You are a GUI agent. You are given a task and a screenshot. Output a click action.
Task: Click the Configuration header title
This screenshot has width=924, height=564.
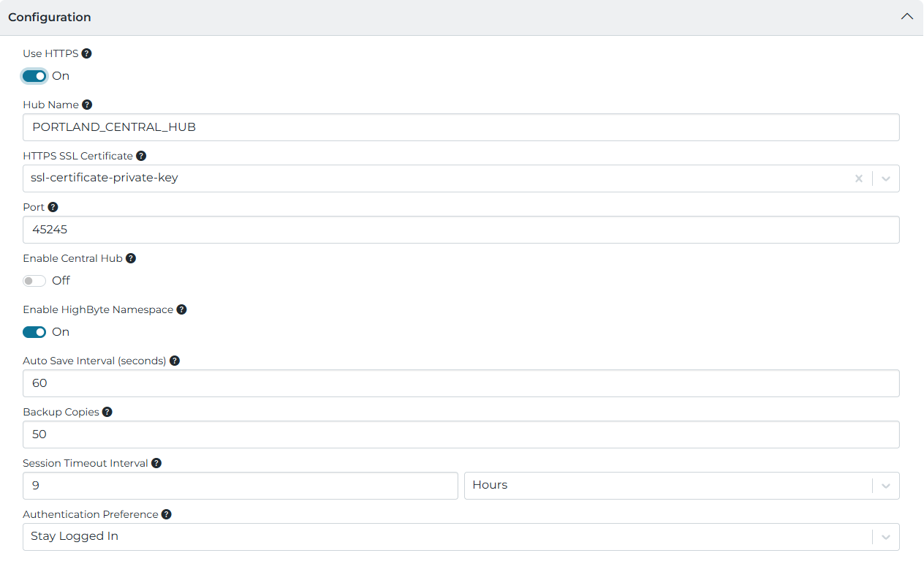(50, 17)
